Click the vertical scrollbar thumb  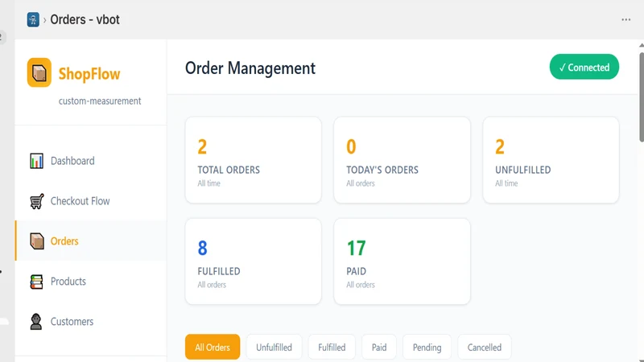click(642, 97)
